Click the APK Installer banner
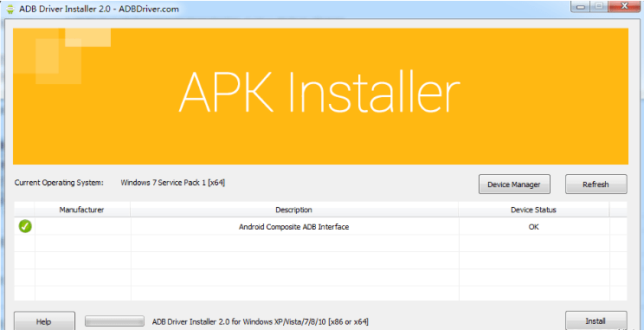The height and width of the screenshot is (330, 644). [x=320, y=96]
